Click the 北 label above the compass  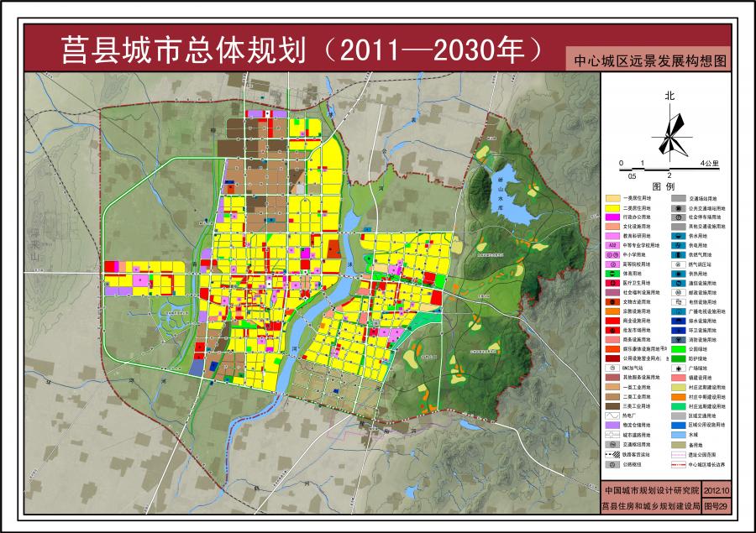[669, 96]
